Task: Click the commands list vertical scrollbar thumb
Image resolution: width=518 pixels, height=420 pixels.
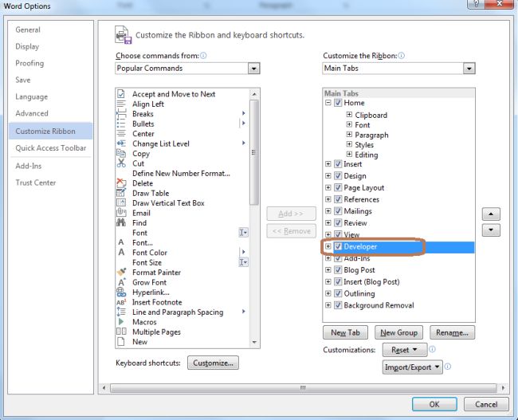Action: [254, 152]
